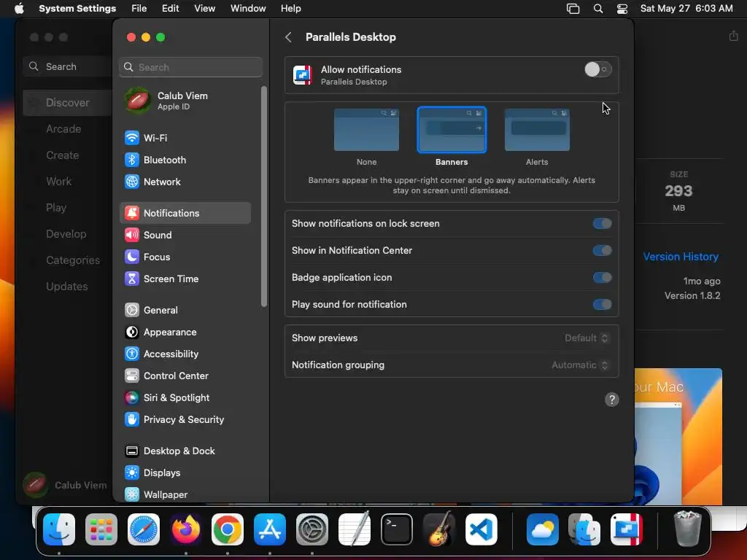Image resolution: width=747 pixels, height=560 pixels.
Task: Toggle Show in Notification Center
Action: [x=602, y=251]
